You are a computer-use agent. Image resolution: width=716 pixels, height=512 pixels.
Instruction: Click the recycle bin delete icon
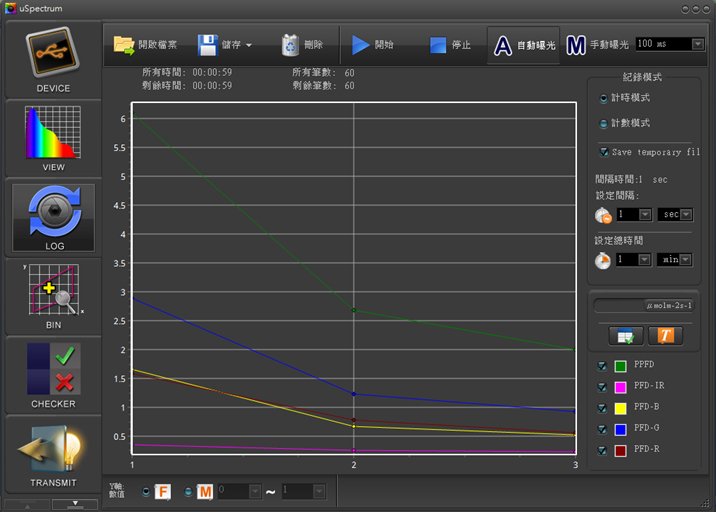click(x=290, y=45)
